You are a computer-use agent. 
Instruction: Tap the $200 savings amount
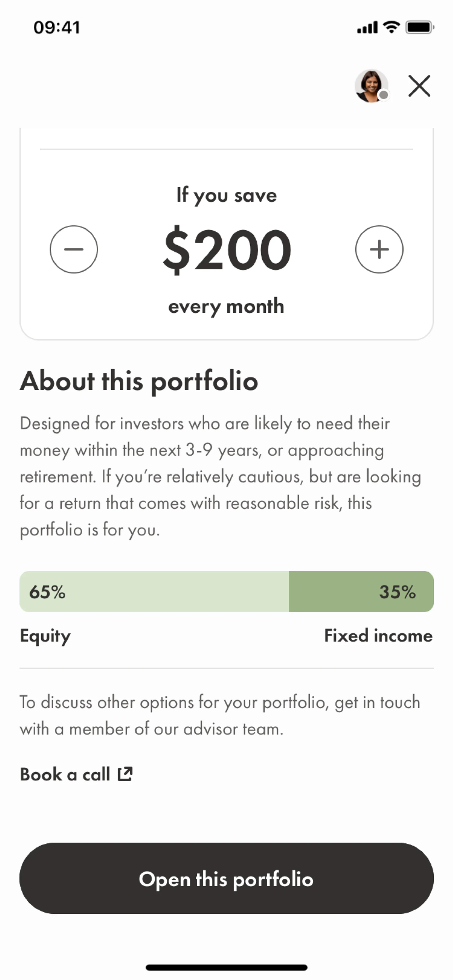(x=227, y=249)
